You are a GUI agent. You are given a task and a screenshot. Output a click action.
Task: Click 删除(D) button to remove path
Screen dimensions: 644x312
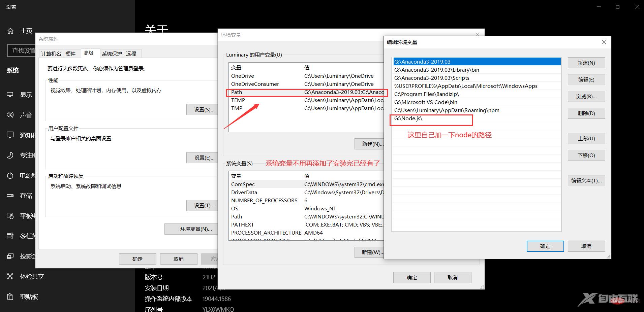(x=586, y=113)
